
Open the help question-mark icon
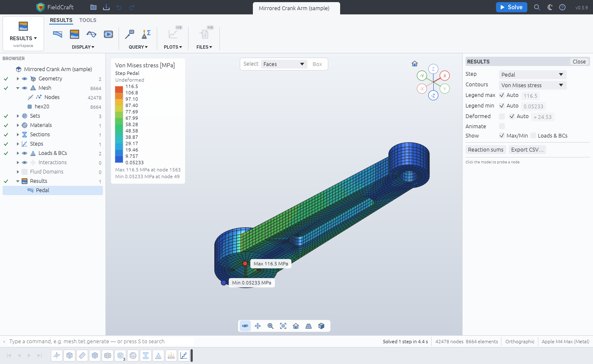[562, 7]
